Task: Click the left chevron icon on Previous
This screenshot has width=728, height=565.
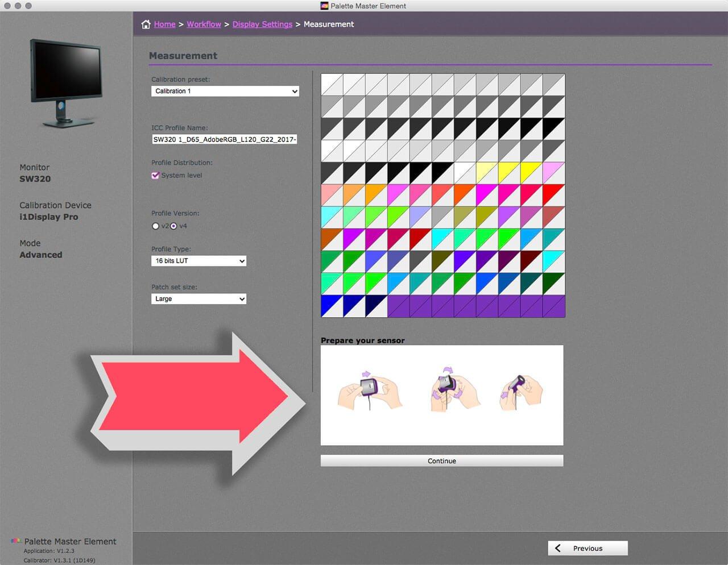Action: (x=557, y=548)
